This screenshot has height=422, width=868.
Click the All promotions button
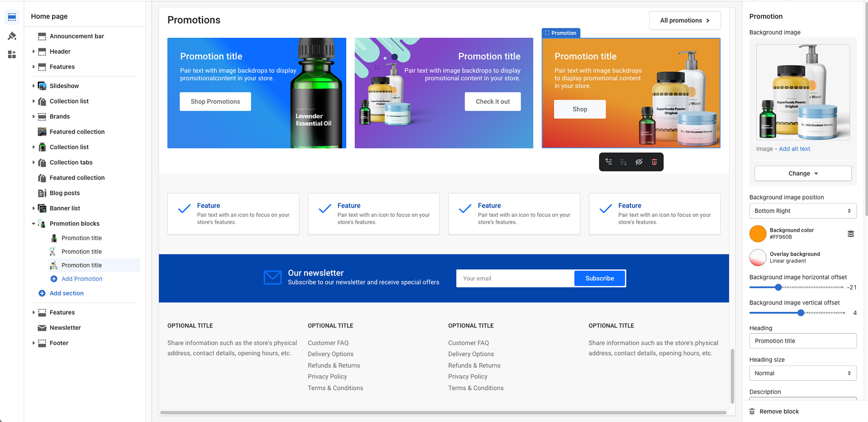tap(684, 20)
